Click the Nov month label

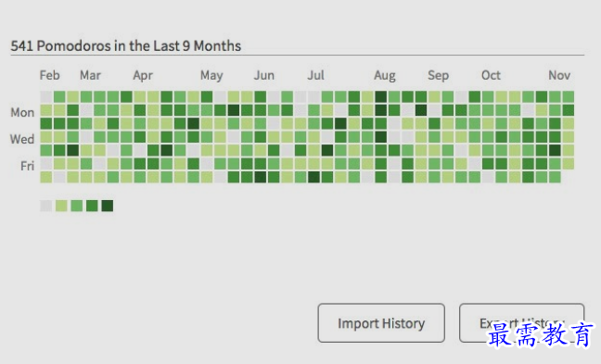pos(559,75)
